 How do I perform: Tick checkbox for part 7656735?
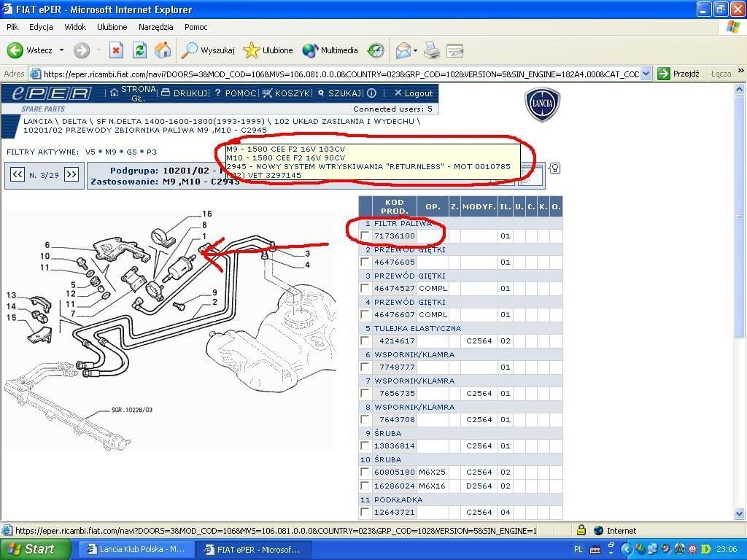(x=365, y=393)
